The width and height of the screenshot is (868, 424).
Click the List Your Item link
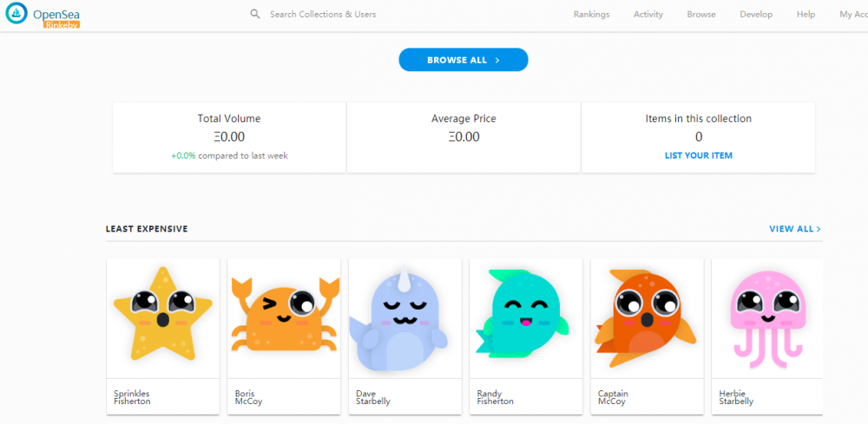[x=698, y=156]
